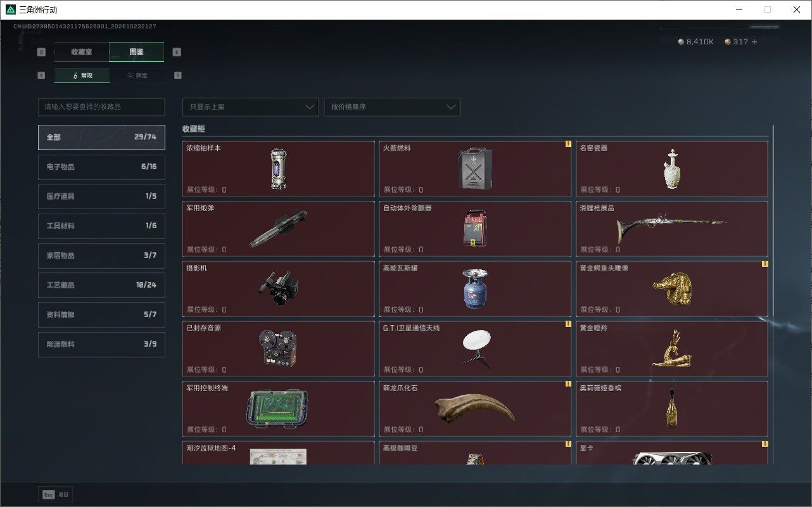Select the 滑膛枪展品 musket image
Screen dimensions: 812x507
click(x=671, y=228)
